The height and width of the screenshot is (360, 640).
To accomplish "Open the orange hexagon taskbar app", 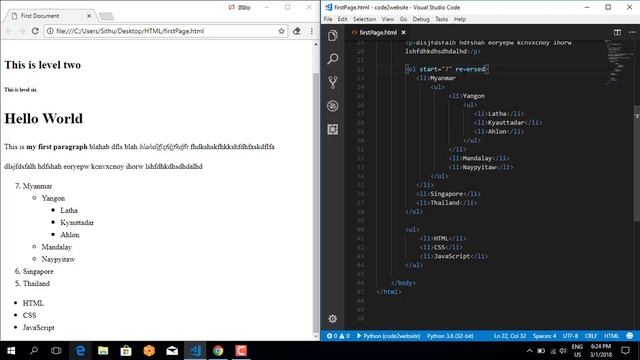I will pos(149,351).
